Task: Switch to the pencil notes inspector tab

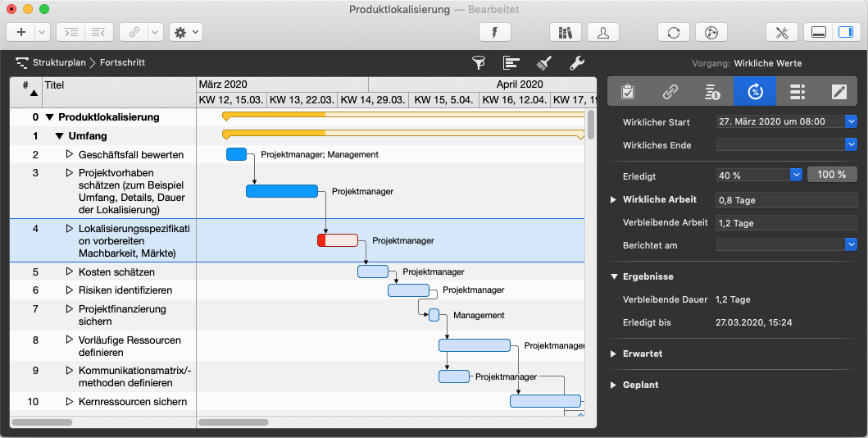Action: tap(838, 92)
